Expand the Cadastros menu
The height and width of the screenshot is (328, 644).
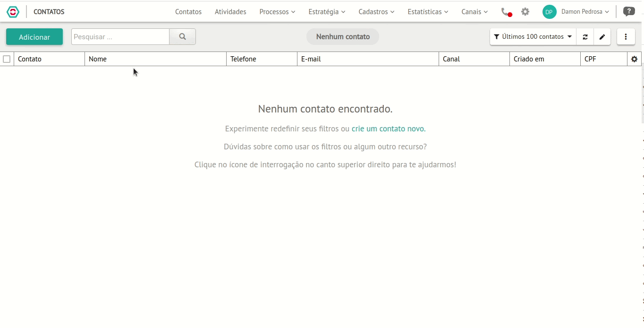(x=376, y=12)
